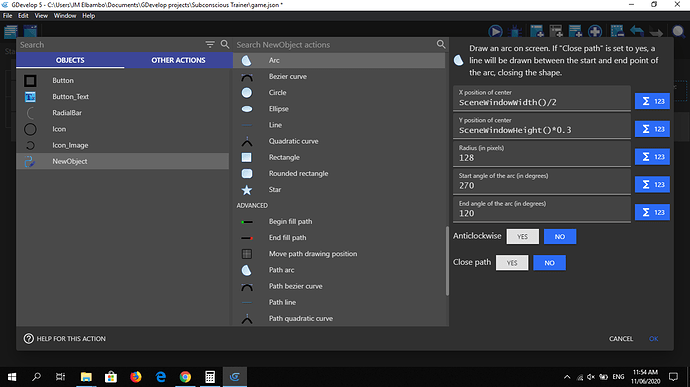The height and width of the screenshot is (387, 690).
Task: Open expression editor for Y position
Action: [652, 129]
